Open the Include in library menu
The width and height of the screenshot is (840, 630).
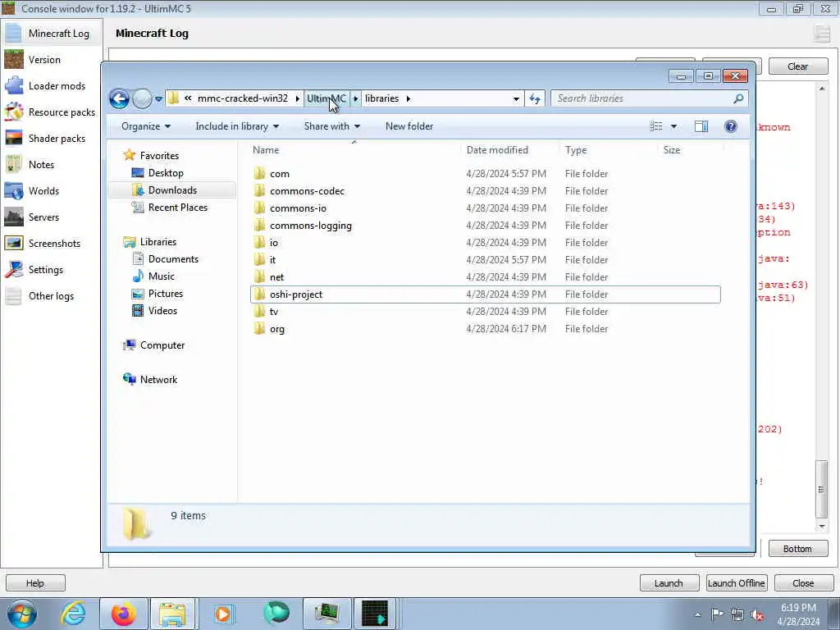point(237,126)
